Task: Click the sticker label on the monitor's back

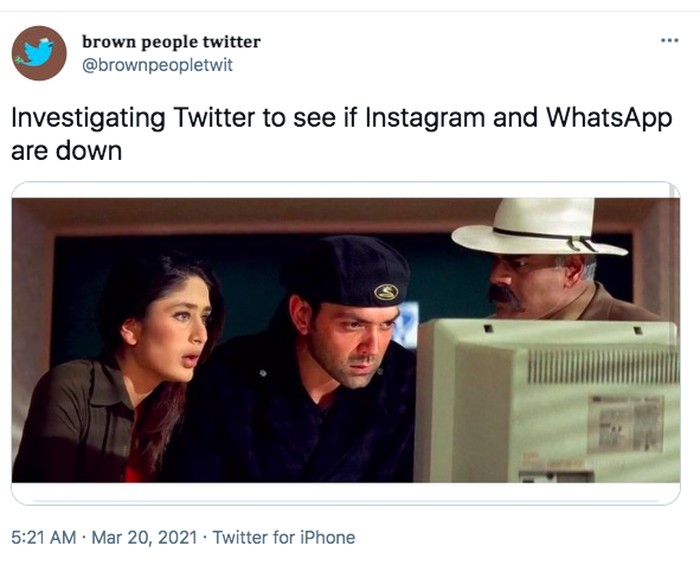Action: tap(624, 421)
